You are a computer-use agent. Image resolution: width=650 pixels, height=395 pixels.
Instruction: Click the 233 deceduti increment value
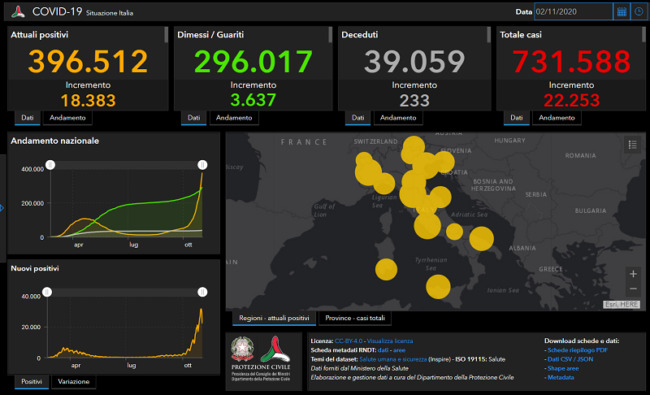coord(415,101)
